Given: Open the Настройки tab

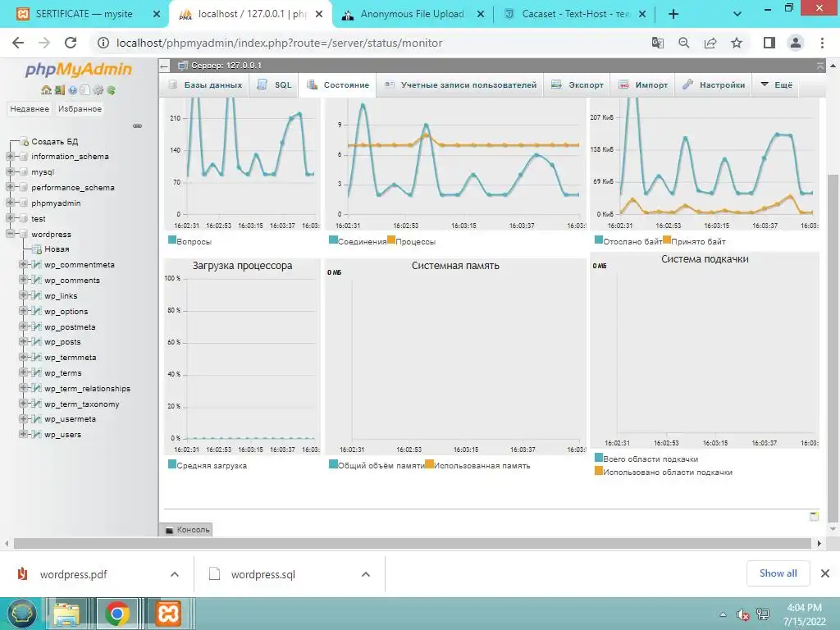Looking at the screenshot, I should coord(714,84).
